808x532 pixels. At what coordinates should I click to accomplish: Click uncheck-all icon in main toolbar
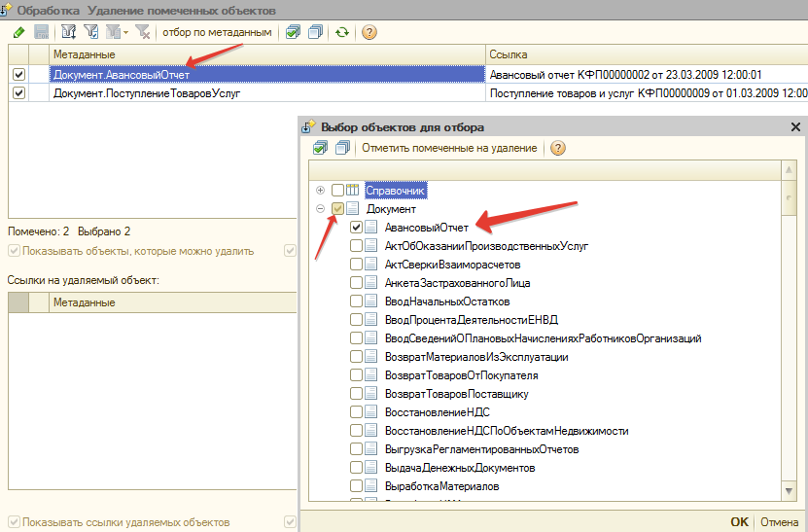point(315,32)
